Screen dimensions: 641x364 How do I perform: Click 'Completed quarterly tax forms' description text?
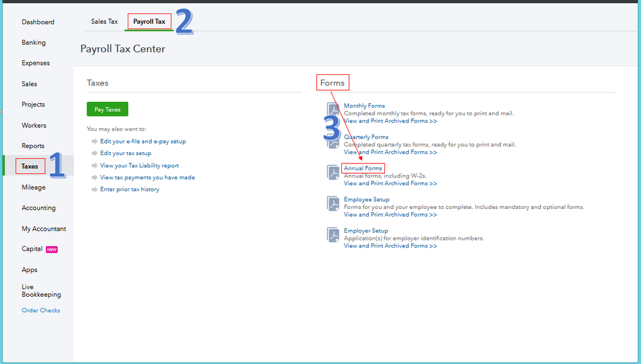430,144
